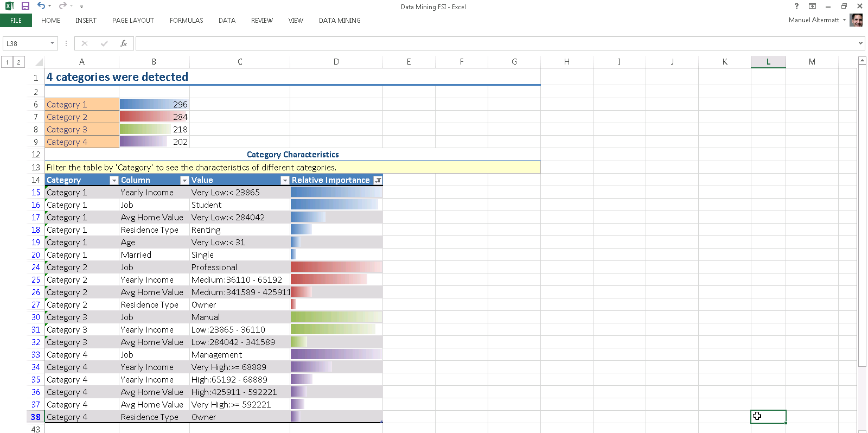The image size is (868, 433).
Task: Click the Redo arrow icon
Action: click(x=63, y=6)
